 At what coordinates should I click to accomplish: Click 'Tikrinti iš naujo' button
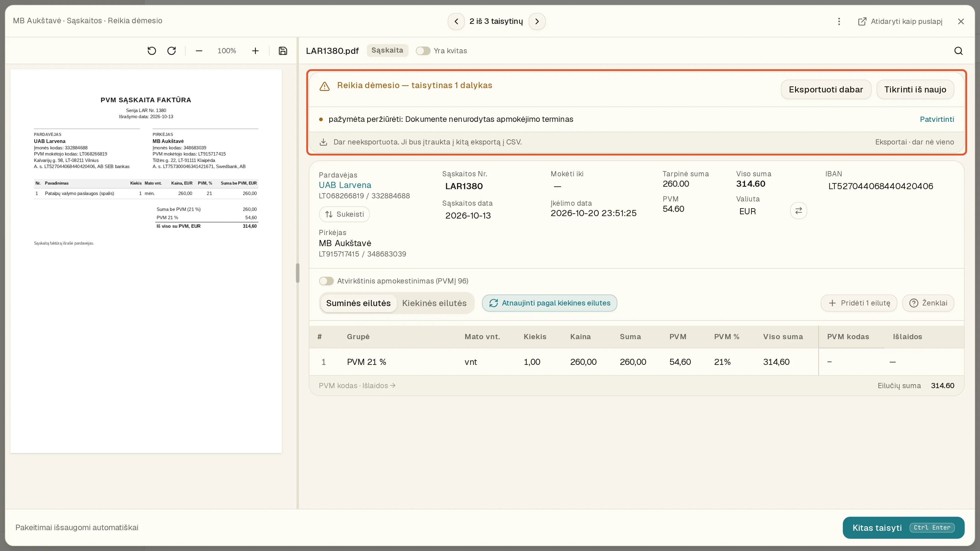915,89
